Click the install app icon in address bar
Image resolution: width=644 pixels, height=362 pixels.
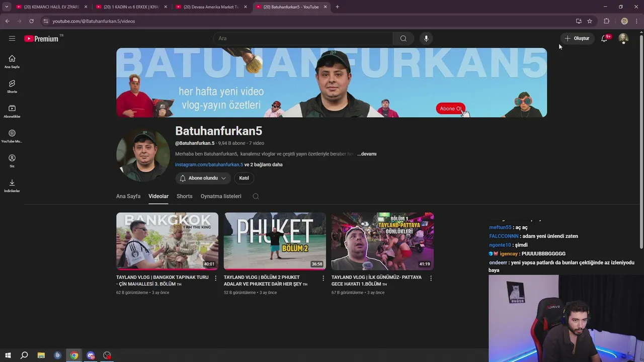pos(579,21)
